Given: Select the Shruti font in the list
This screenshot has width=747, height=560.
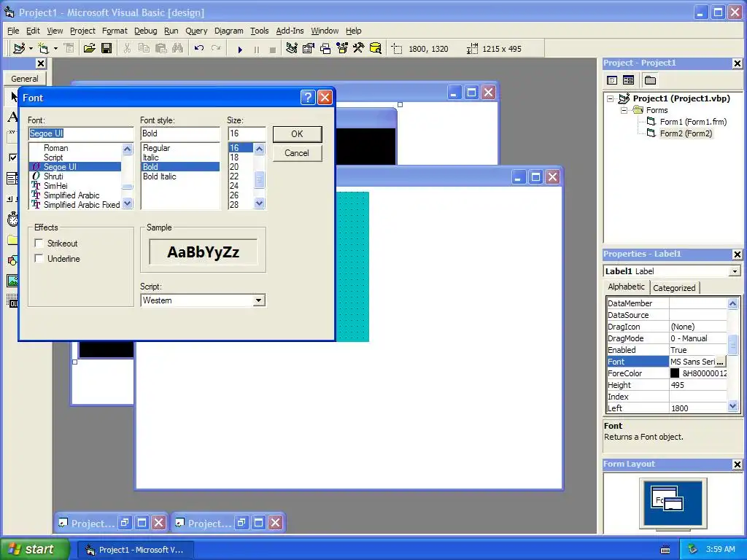Looking at the screenshot, I should point(53,176).
